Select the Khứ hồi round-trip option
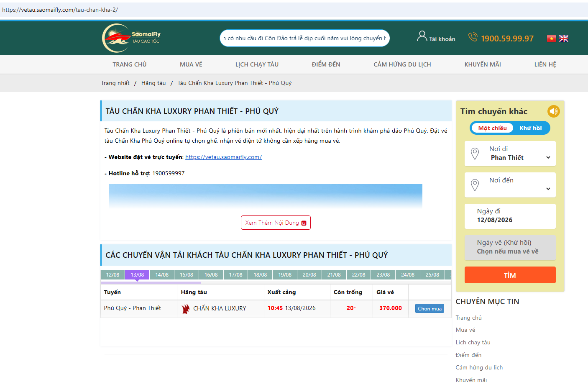The height and width of the screenshot is (382, 588). tap(531, 128)
